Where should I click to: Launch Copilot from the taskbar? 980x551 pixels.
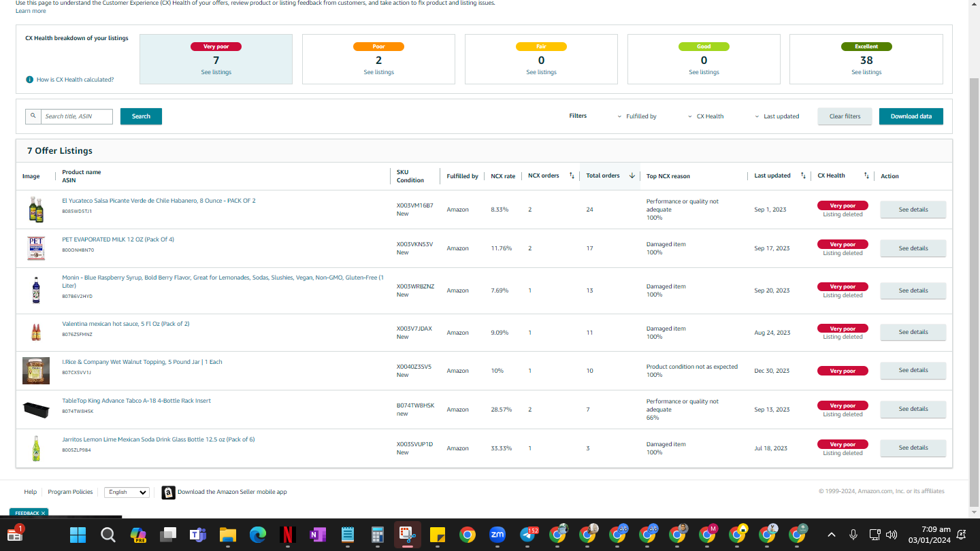click(138, 535)
